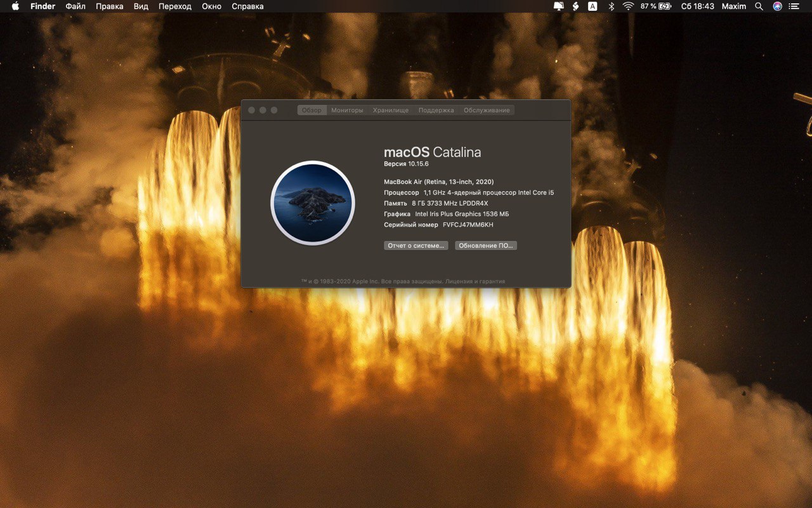This screenshot has height=508, width=812.
Task: Launch Siri from menu bar
Action: click(x=777, y=6)
